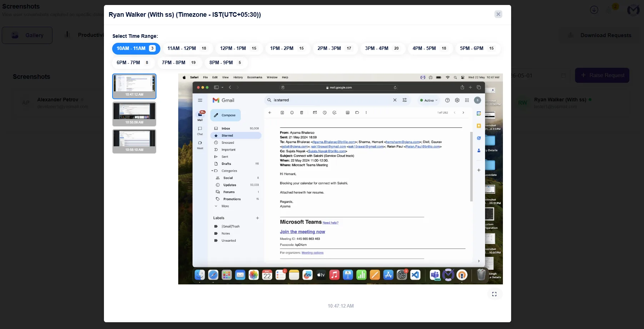Close the Ryan Walker screenshots dialog

[x=498, y=14]
